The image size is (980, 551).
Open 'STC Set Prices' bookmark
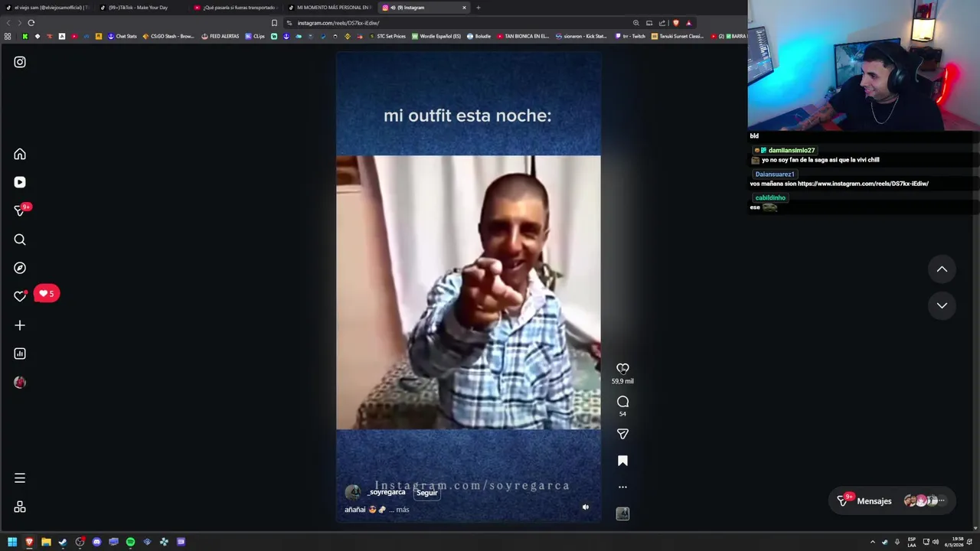[x=387, y=36]
